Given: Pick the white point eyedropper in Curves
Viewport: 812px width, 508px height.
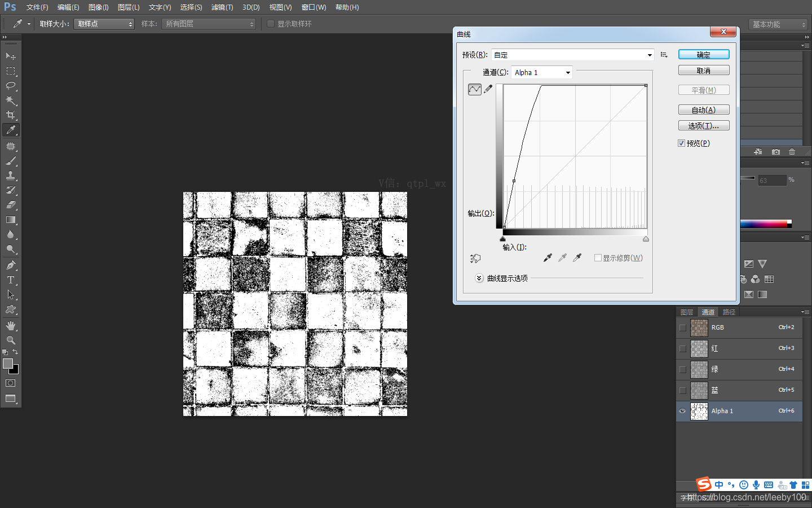Looking at the screenshot, I should 577,258.
